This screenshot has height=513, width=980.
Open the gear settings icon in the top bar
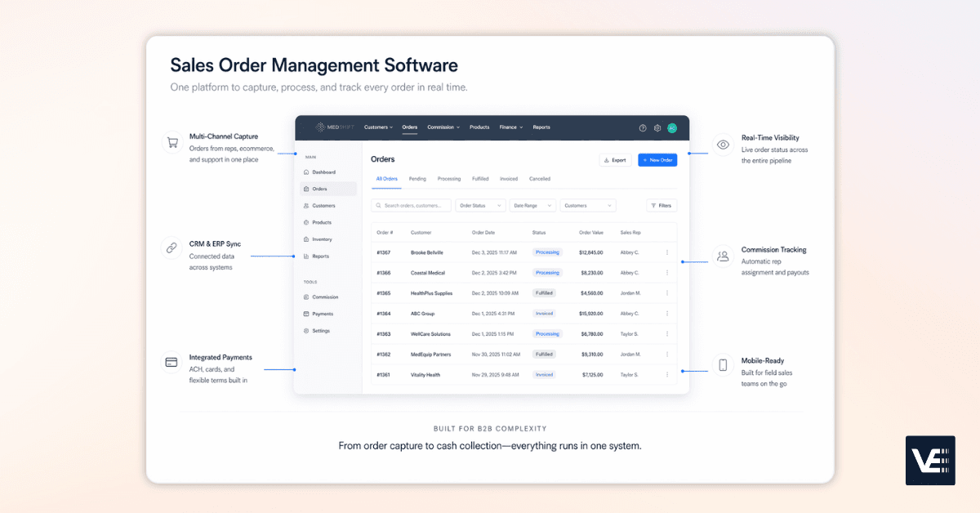pos(657,127)
